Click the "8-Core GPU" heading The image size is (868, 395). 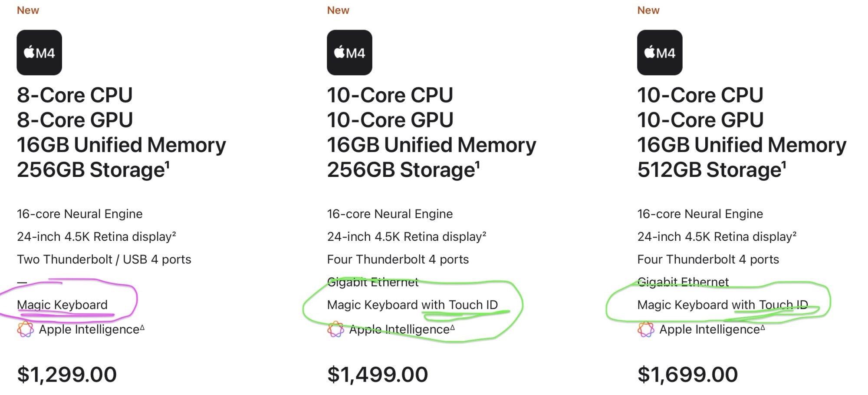[75, 120]
